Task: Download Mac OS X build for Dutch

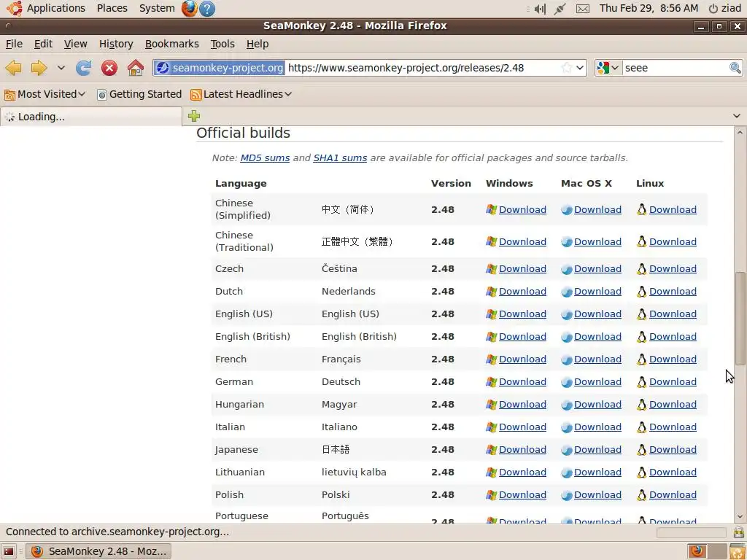Action: pos(597,292)
